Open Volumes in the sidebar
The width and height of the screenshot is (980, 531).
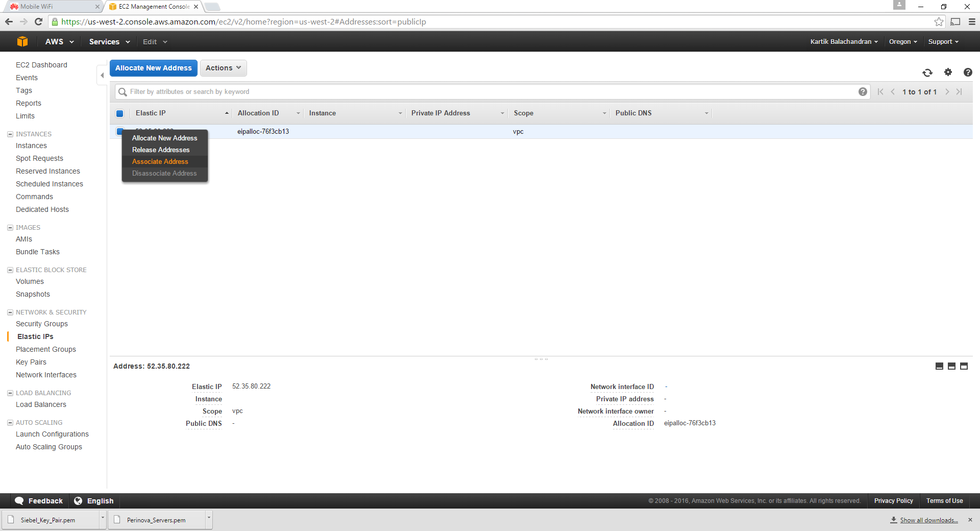tap(30, 281)
